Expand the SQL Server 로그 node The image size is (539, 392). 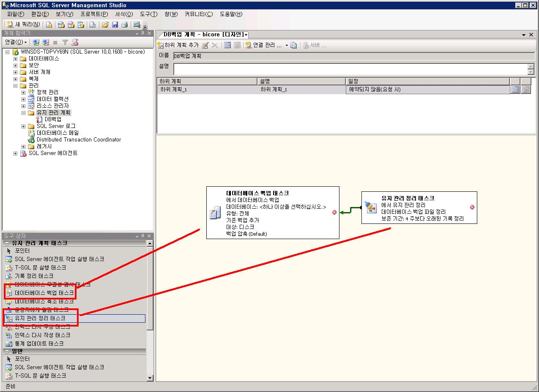(x=24, y=126)
